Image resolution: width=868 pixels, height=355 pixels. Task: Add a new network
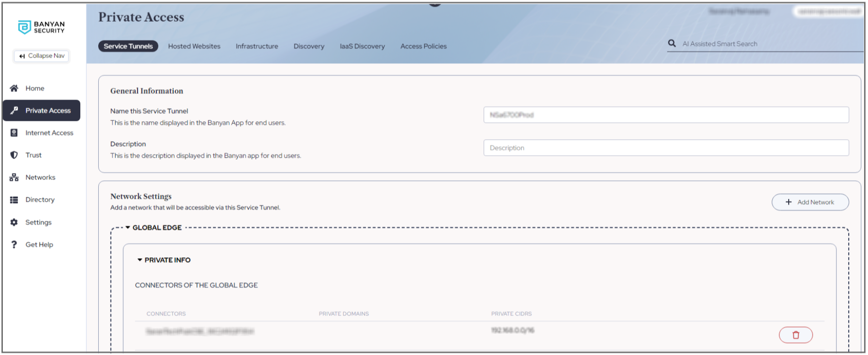click(810, 202)
